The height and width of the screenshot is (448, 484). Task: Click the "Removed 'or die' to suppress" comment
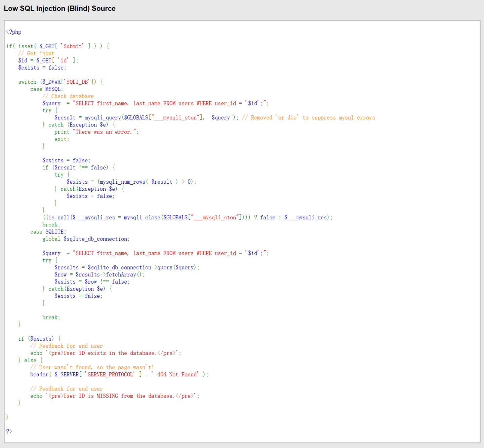308,118
